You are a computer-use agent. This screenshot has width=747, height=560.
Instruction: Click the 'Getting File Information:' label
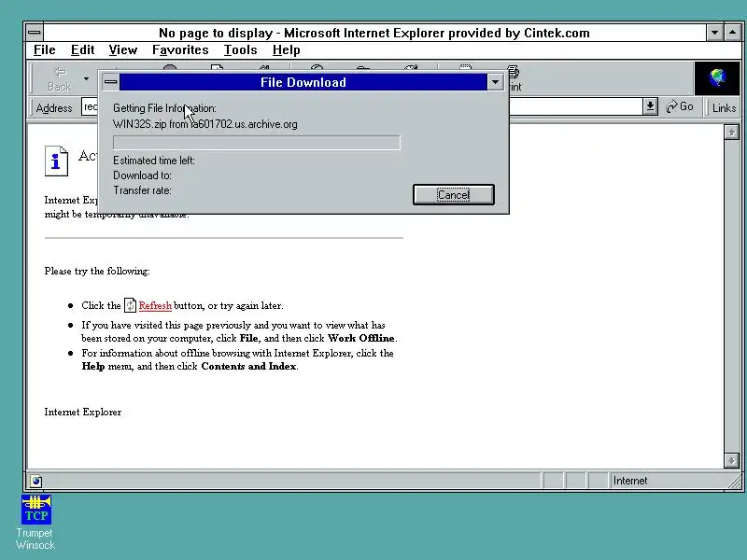point(164,108)
